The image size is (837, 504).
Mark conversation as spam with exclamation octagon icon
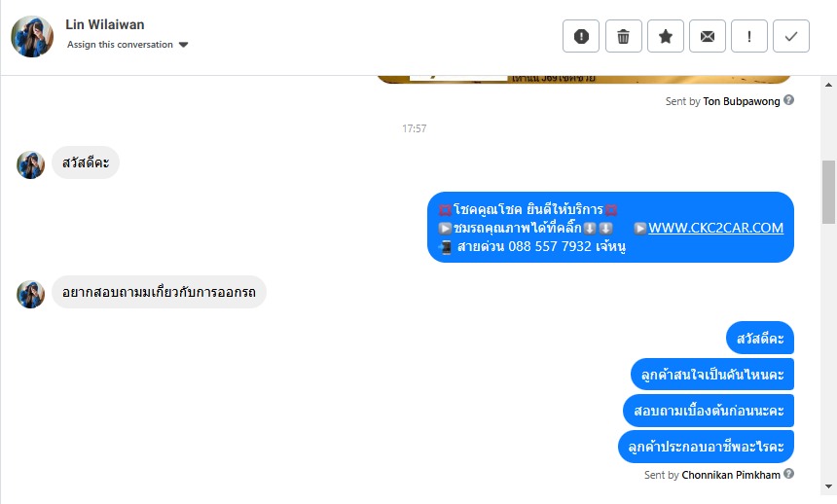tap(581, 36)
